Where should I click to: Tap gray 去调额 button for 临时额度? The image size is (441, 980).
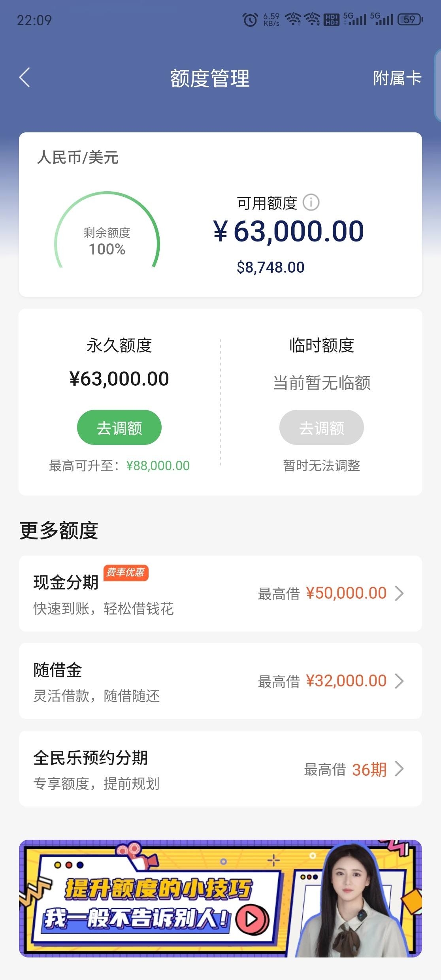tap(322, 428)
